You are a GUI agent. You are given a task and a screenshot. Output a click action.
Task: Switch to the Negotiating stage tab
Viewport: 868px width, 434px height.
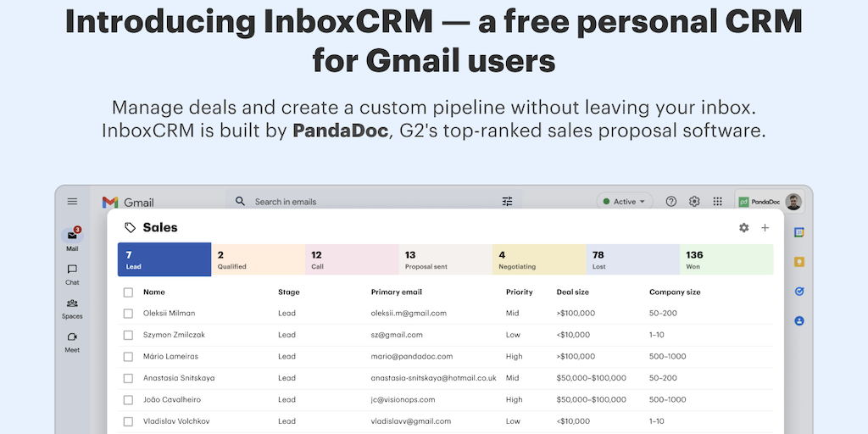538,259
